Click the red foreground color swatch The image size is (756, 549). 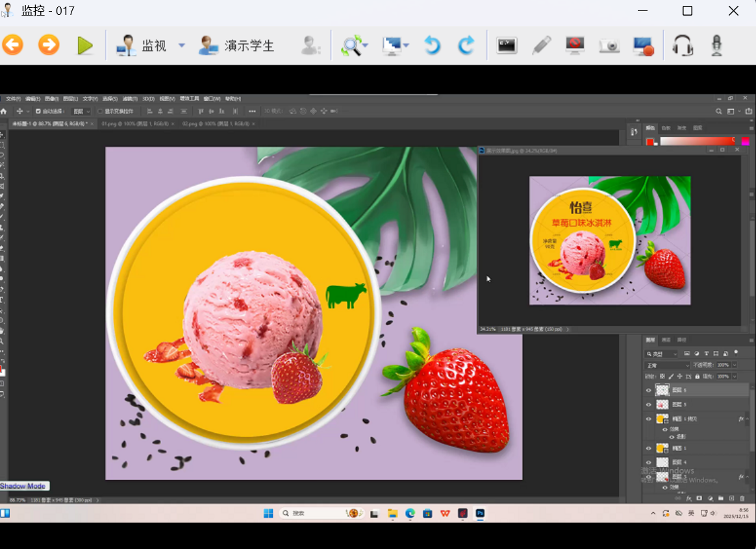[650, 142]
